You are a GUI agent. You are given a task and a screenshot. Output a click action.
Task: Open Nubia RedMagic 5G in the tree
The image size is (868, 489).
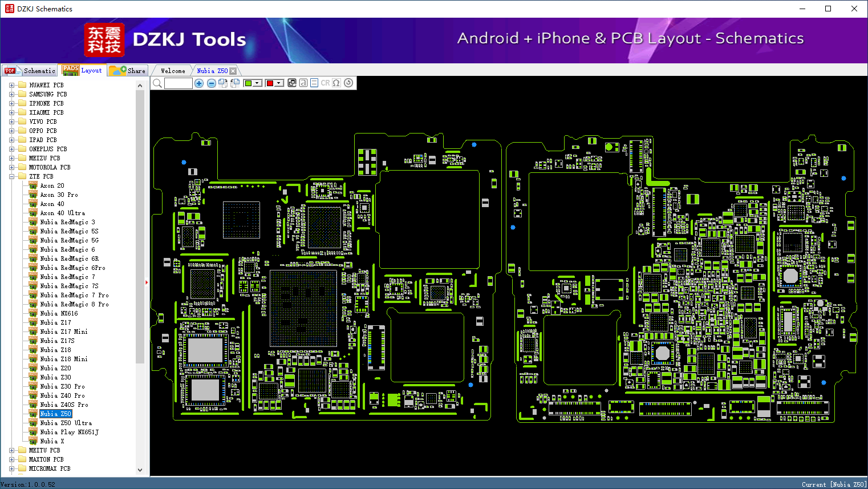point(69,240)
